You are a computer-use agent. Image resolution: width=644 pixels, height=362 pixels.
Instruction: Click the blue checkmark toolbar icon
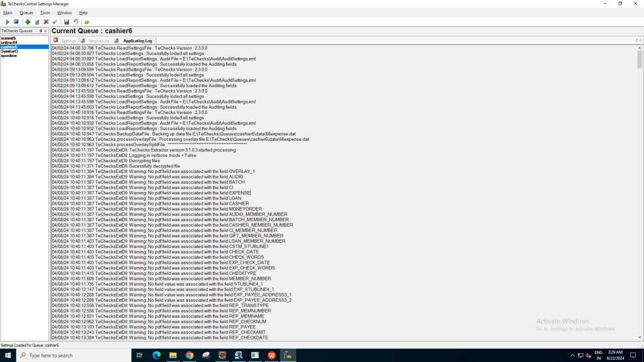[55, 22]
